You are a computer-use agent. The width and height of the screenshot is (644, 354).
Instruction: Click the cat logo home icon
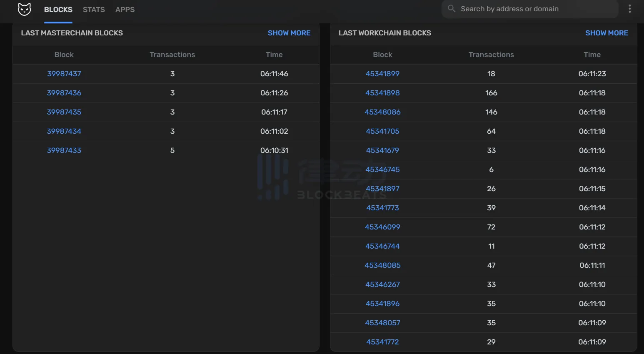point(24,9)
